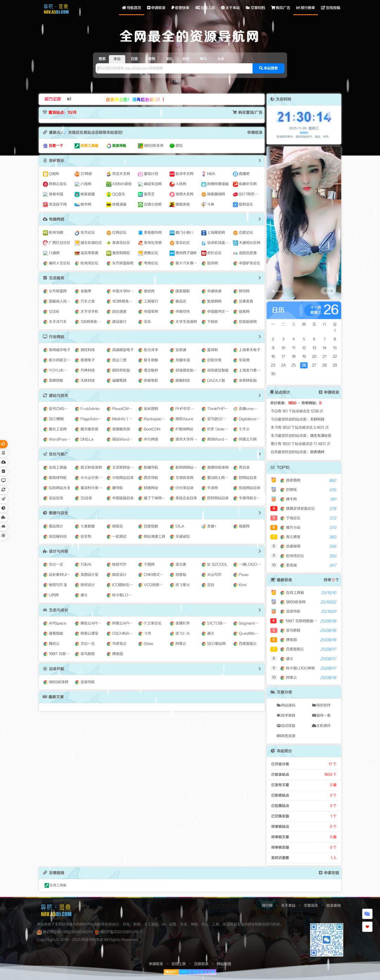Click the puzzle piece sidebar icon
Image resolution: width=380 pixels, height=980 pixels.
[x=4, y=517]
